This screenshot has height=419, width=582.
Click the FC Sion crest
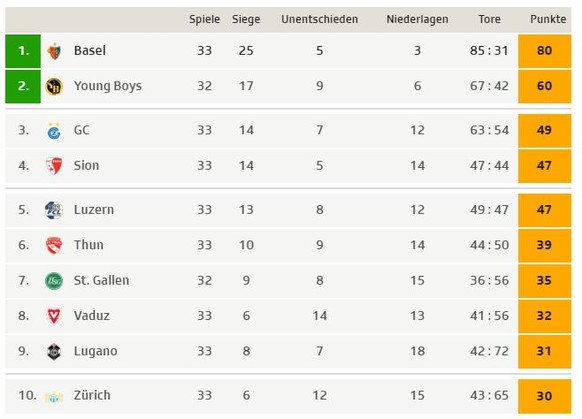click(54, 166)
